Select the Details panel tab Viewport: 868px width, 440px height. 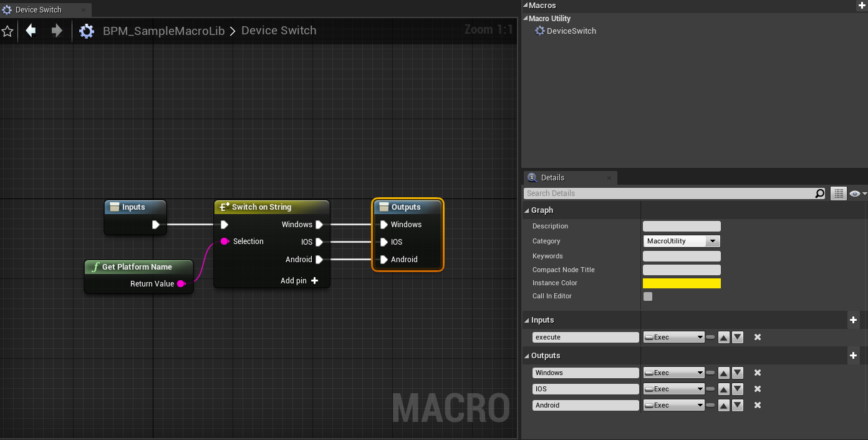(552, 177)
